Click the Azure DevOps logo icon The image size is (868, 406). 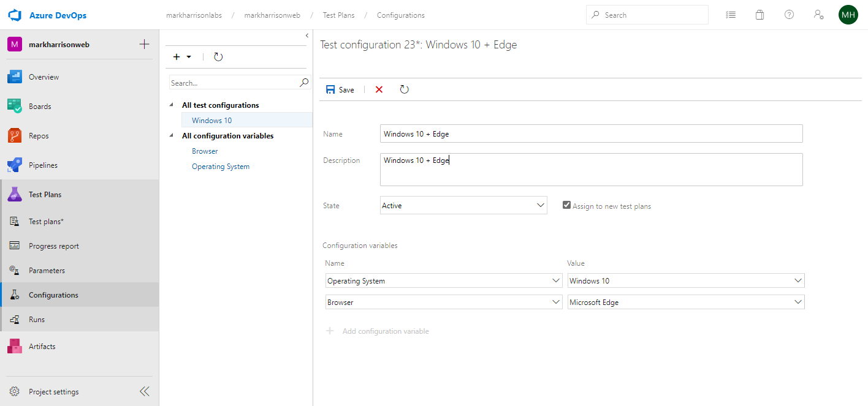[x=15, y=15]
